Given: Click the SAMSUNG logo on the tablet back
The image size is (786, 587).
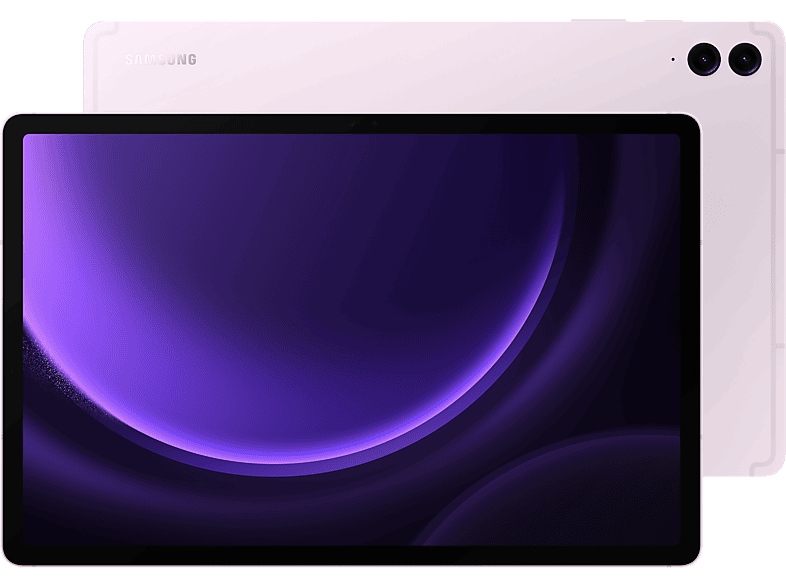Looking at the screenshot, I should (x=161, y=60).
